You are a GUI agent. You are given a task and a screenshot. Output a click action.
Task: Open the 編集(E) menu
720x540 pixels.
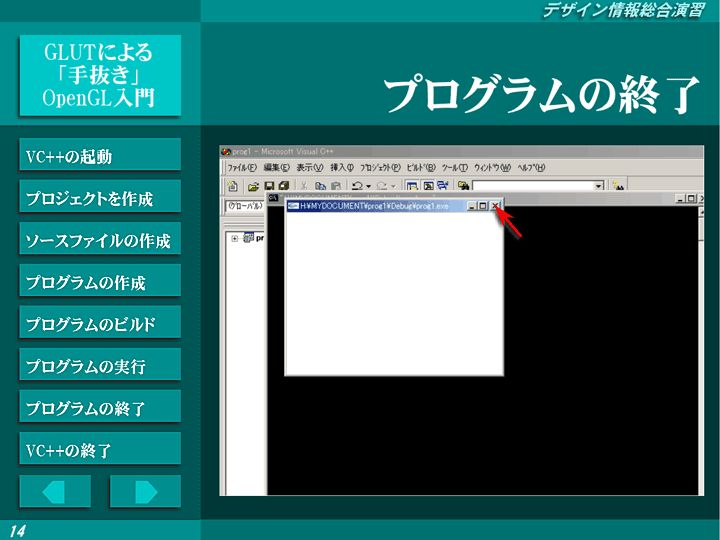tap(277, 168)
